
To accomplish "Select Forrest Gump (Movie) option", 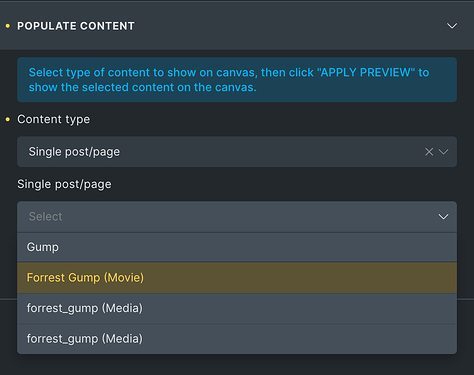I will pyautogui.click(x=237, y=278).
